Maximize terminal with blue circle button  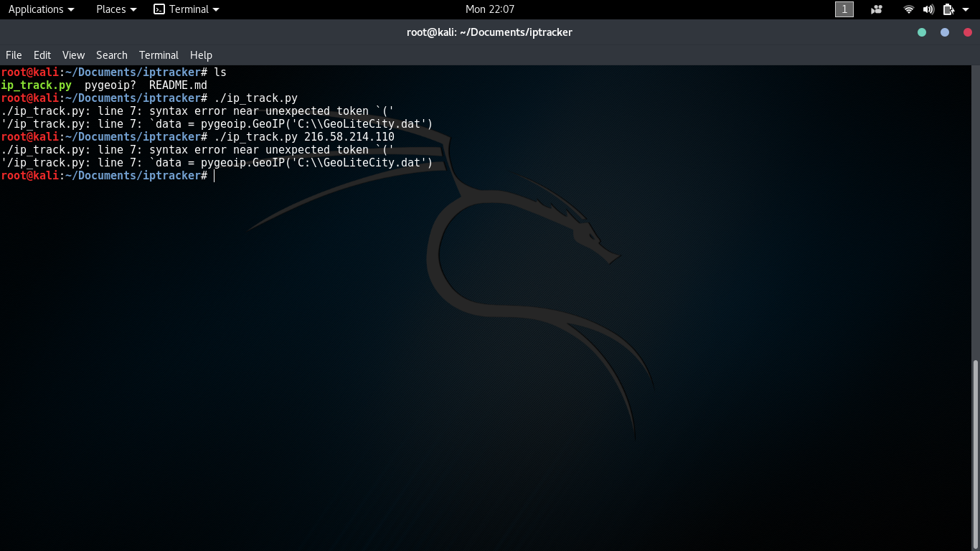[945, 32]
